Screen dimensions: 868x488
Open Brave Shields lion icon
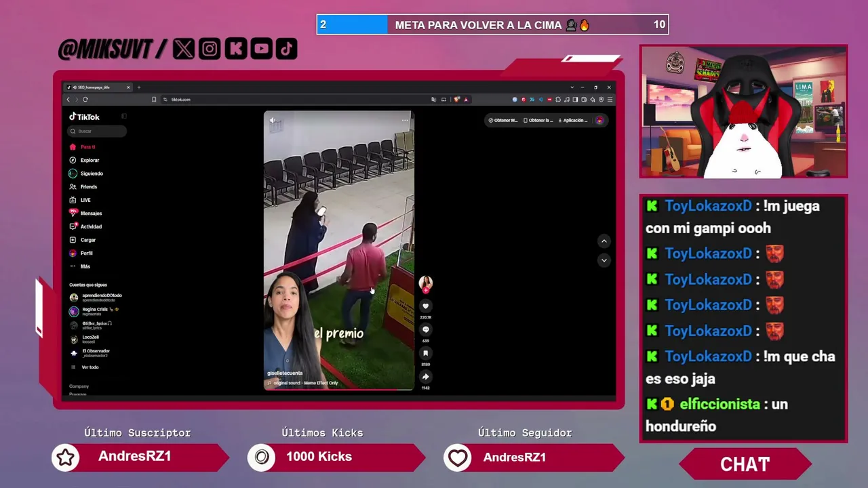coord(457,100)
